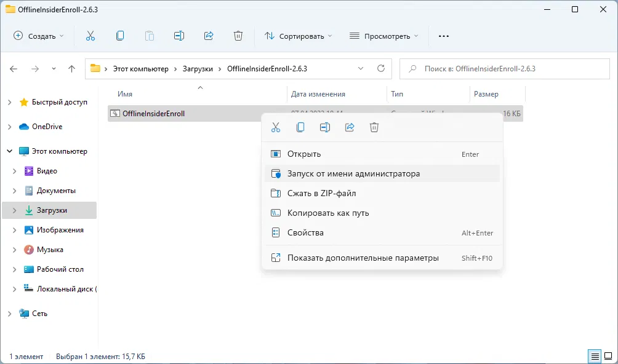
Task: Expand the Быстрый доступ tree node
Action: point(9,102)
